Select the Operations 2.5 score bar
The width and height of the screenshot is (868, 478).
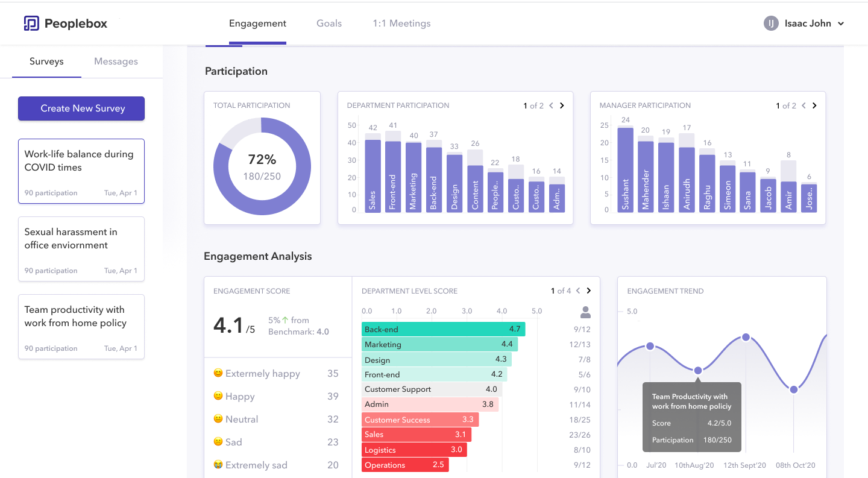tap(405, 465)
